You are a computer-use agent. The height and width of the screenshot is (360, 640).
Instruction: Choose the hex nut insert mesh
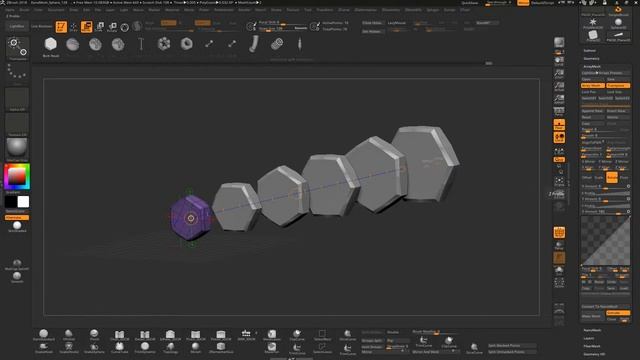[187, 43]
